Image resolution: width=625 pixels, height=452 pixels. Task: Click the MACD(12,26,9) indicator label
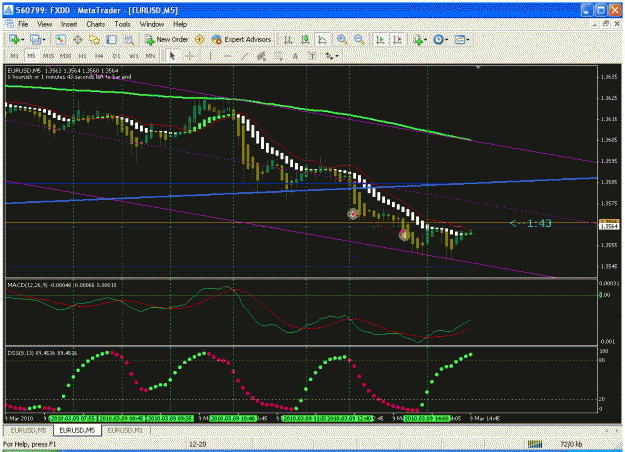tap(28, 285)
